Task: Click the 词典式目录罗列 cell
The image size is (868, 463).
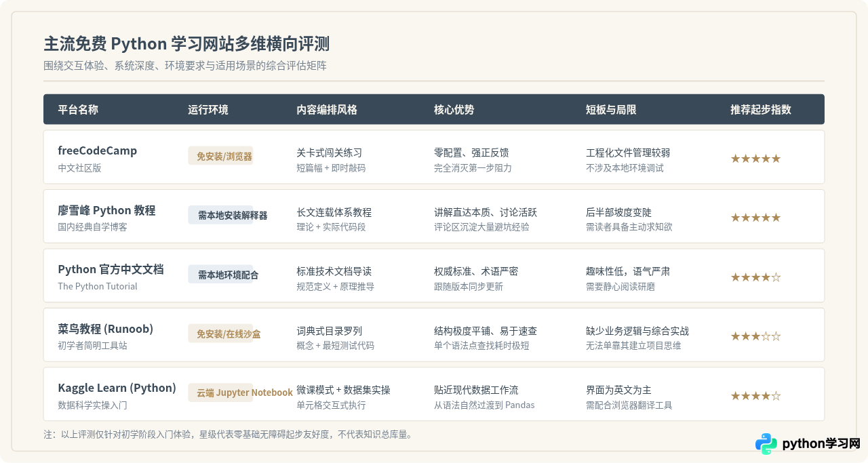Action: pyautogui.click(x=329, y=331)
